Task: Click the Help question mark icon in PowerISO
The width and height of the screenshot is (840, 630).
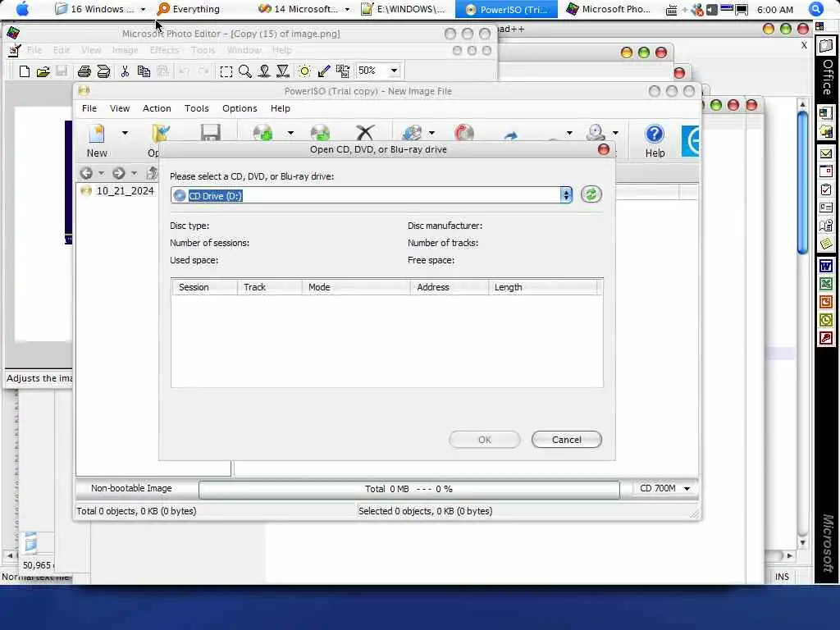Action: (x=655, y=134)
